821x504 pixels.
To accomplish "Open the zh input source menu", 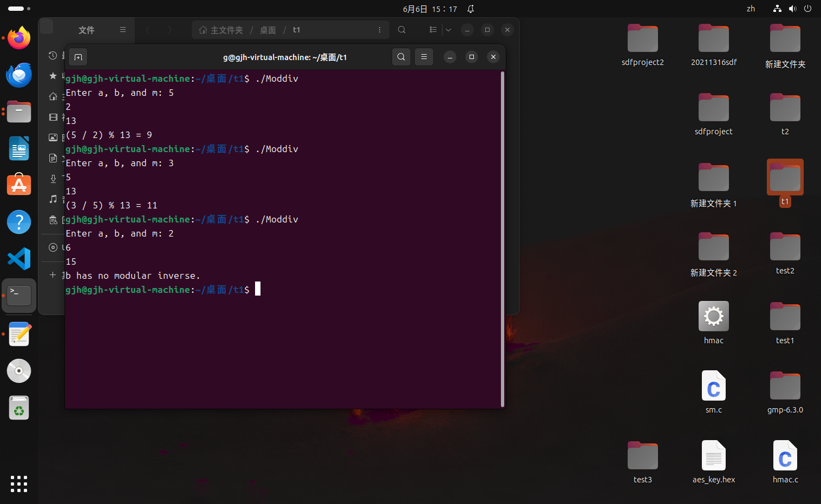I will point(751,9).
